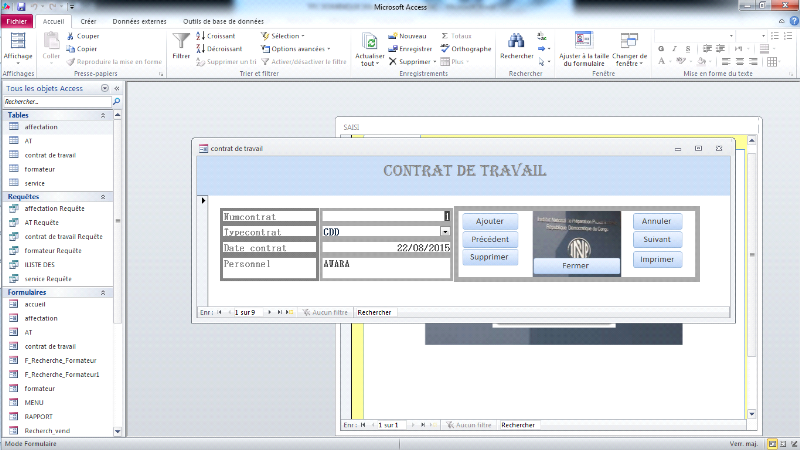Click the Filtrer funnel icon
This screenshot has height=450, width=800.
coord(181,42)
